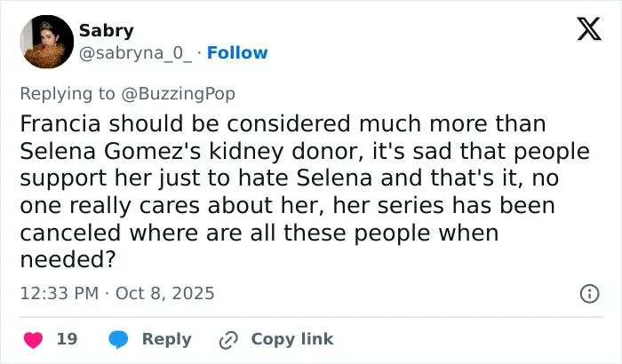Click the Reply text button

click(x=167, y=339)
